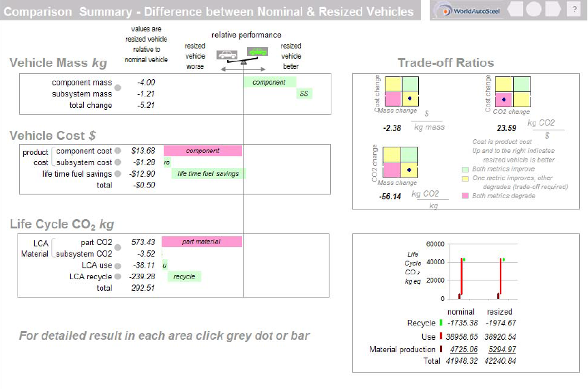Image resolution: width=588 pixels, height=389 pixels.
Task: Open details via life time fuel savings dot
Action: (x=118, y=174)
